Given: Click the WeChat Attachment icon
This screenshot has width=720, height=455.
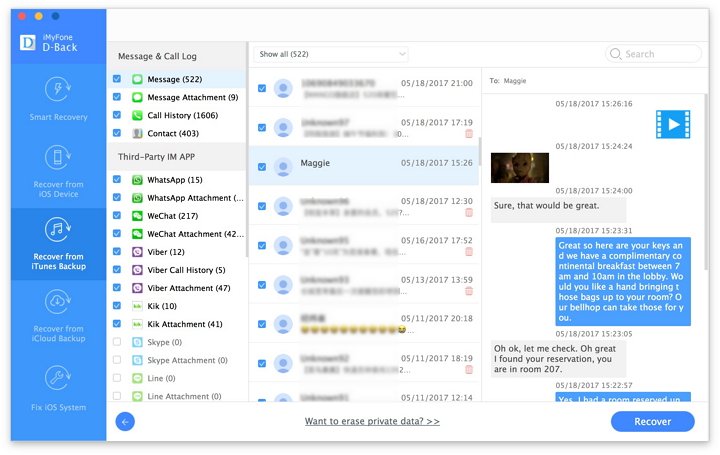Looking at the screenshot, I should [137, 234].
